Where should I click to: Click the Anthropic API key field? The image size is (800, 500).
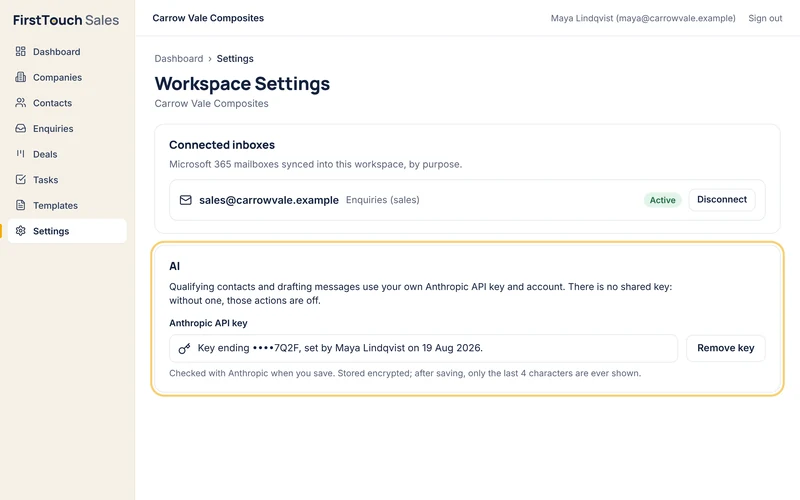pos(423,348)
